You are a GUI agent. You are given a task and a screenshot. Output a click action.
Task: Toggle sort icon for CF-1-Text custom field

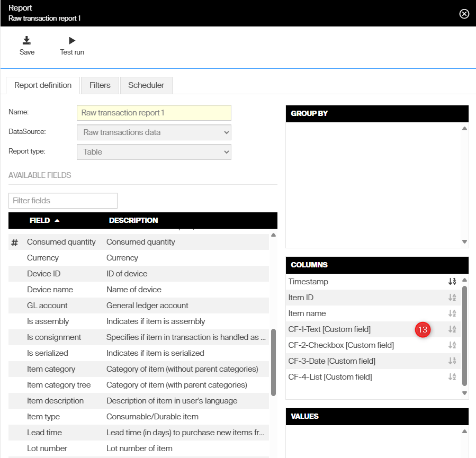click(452, 329)
